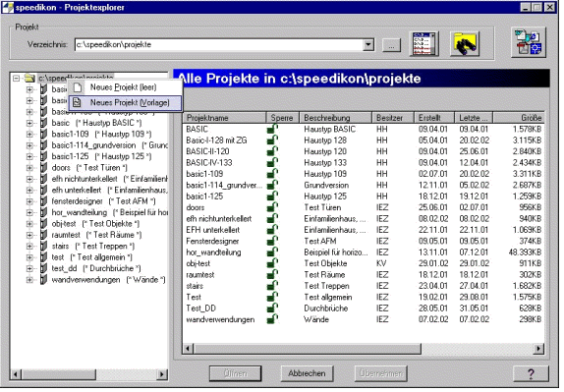The width and height of the screenshot is (564, 392).
Task: Click the root folder icon in tree
Action: (x=29, y=78)
